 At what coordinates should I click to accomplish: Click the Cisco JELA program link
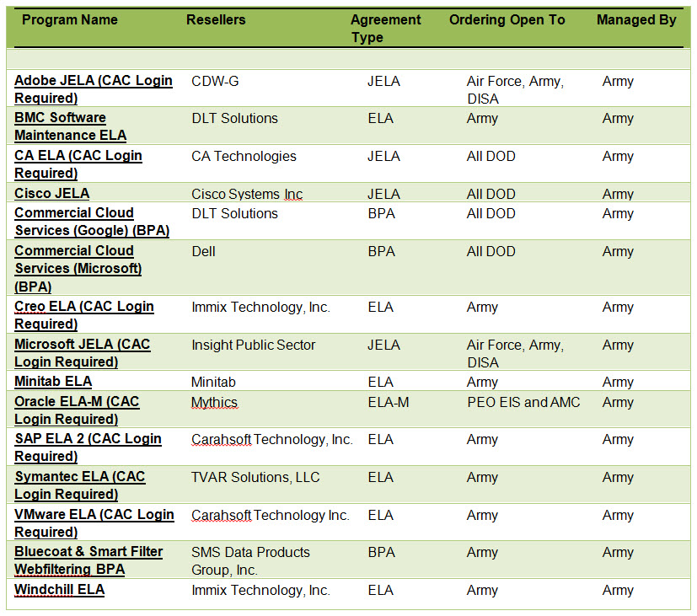point(52,194)
